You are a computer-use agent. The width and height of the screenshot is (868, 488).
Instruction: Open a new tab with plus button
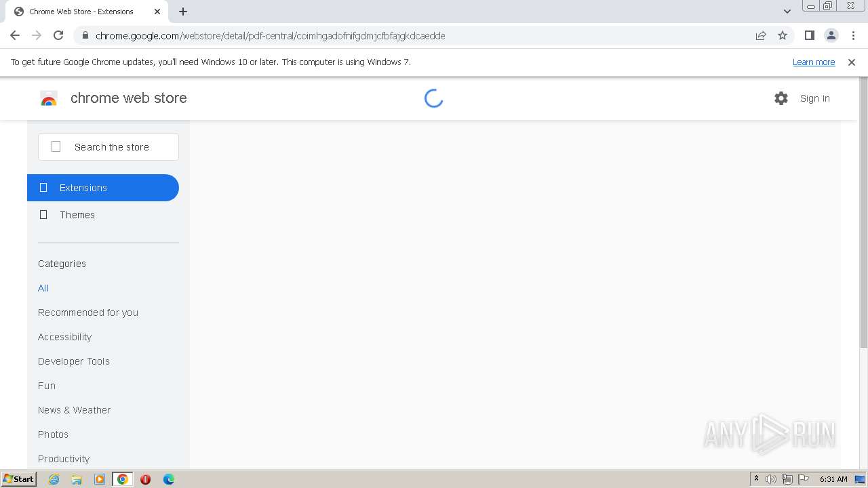pyautogui.click(x=183, y=12)
